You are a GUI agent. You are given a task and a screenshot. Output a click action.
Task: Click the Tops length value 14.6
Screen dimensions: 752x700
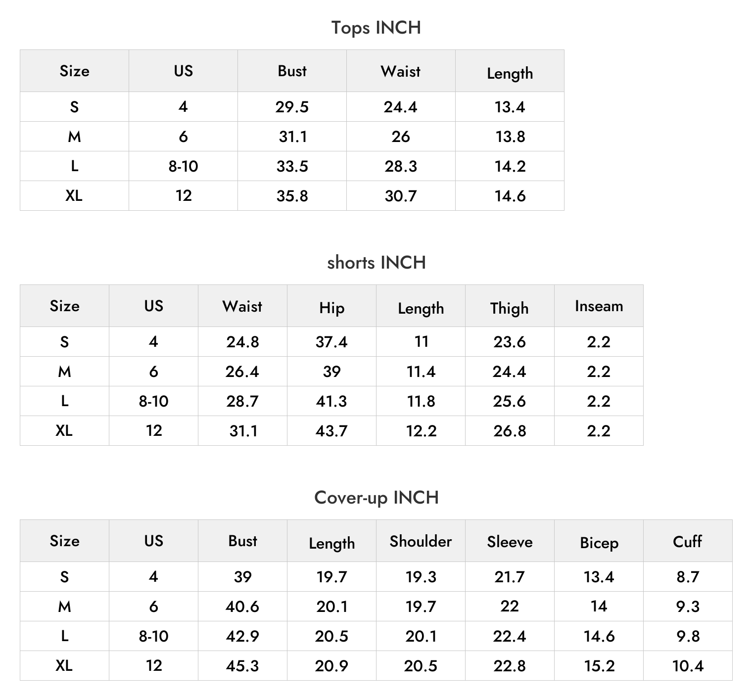click(x=510, y=196)
